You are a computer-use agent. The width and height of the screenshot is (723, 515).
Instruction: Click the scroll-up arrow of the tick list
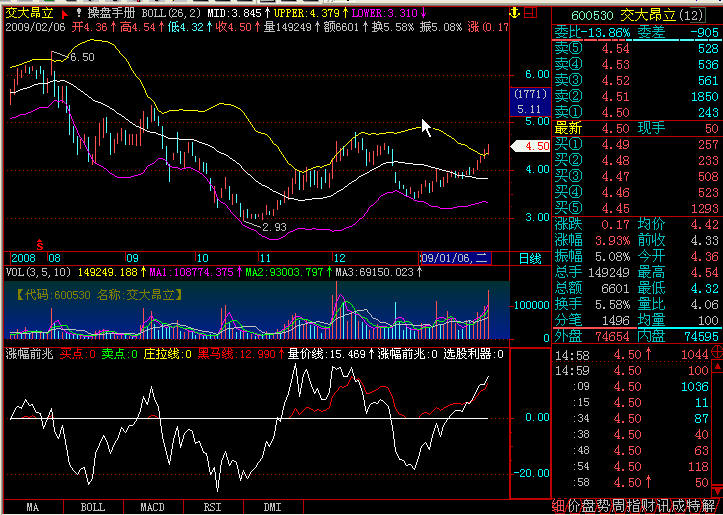coord(718,367)
